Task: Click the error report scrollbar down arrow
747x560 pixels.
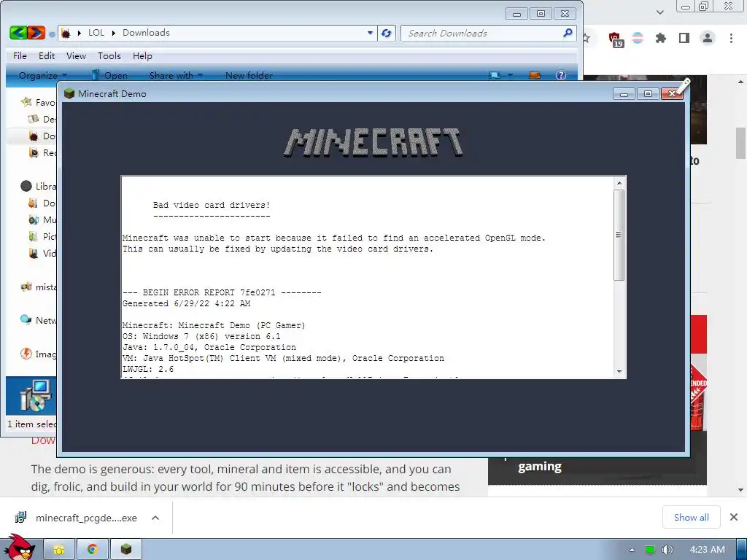Action: tap(619, 371)
